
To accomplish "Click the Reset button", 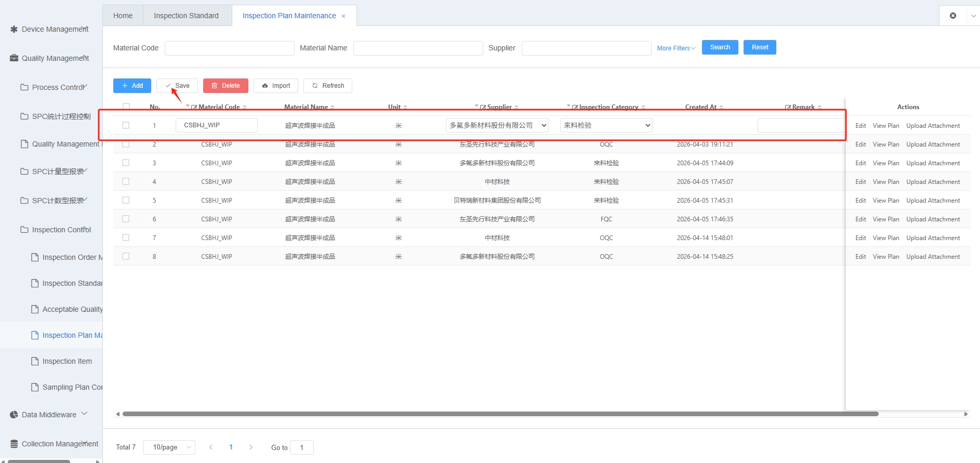I will (760, 47).
